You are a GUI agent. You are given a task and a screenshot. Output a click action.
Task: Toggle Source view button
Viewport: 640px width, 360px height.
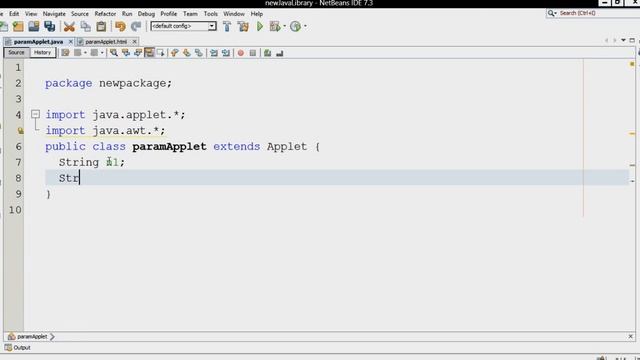16,53
